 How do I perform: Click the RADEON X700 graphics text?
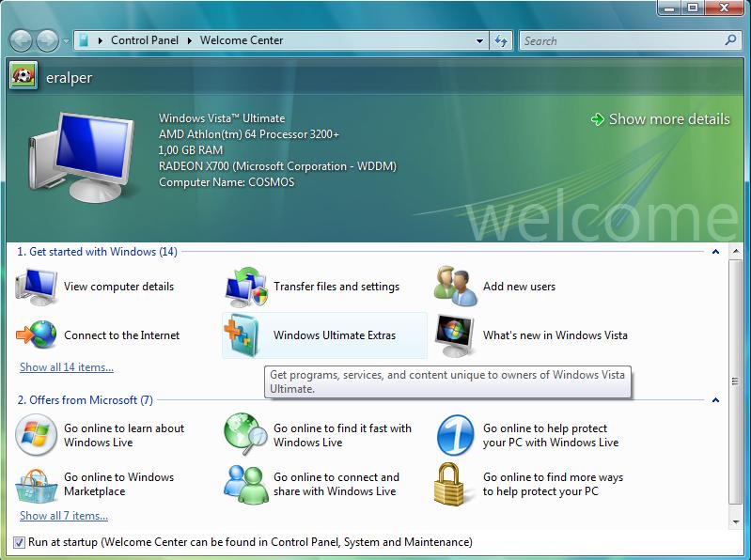[x=278, y=166]
